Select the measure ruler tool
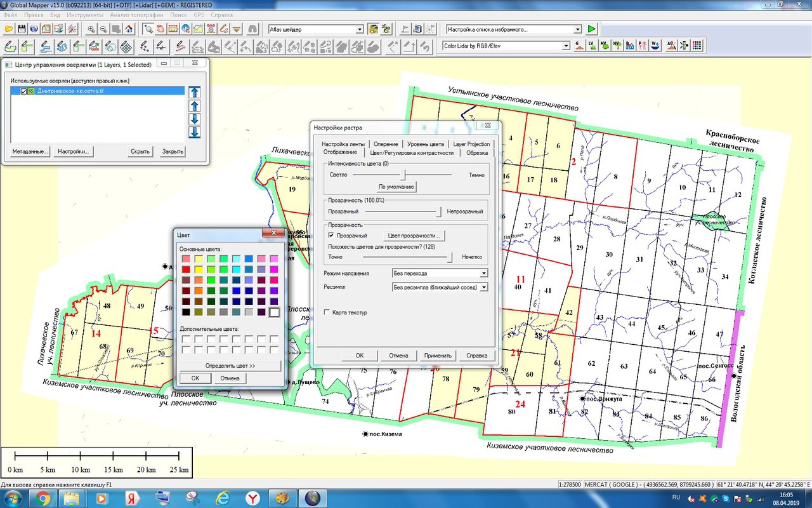The width and height of the screenshot is (812, 508). (173, 29)
